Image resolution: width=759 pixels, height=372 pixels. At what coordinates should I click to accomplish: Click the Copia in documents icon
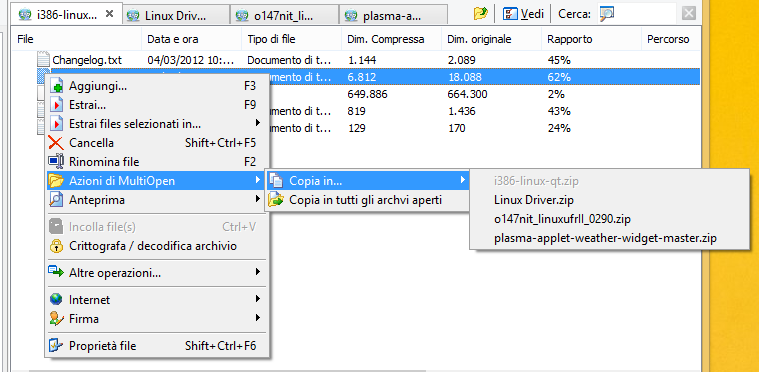(x=275, y=181)
